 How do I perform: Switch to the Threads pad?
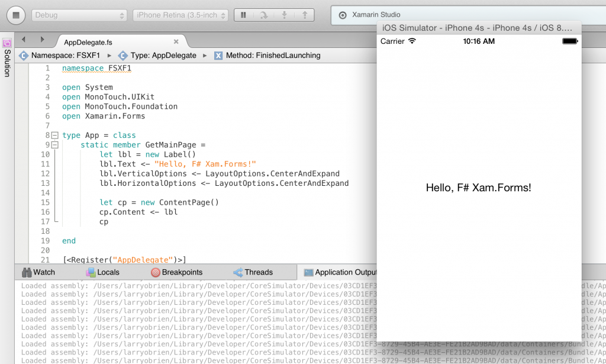253,272
